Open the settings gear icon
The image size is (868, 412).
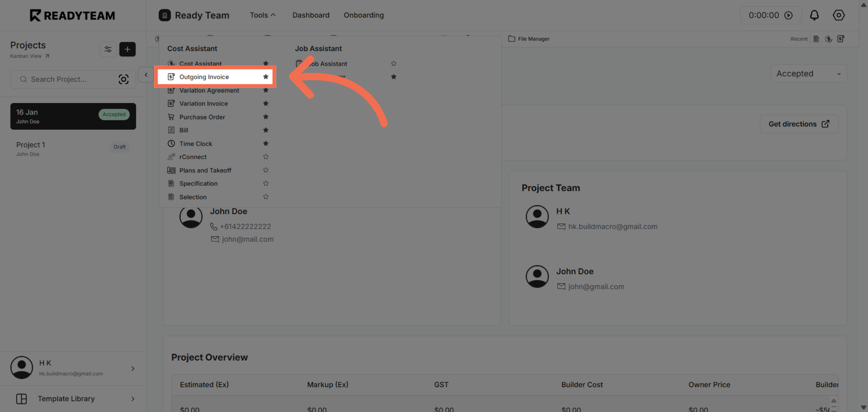point(838,15)
